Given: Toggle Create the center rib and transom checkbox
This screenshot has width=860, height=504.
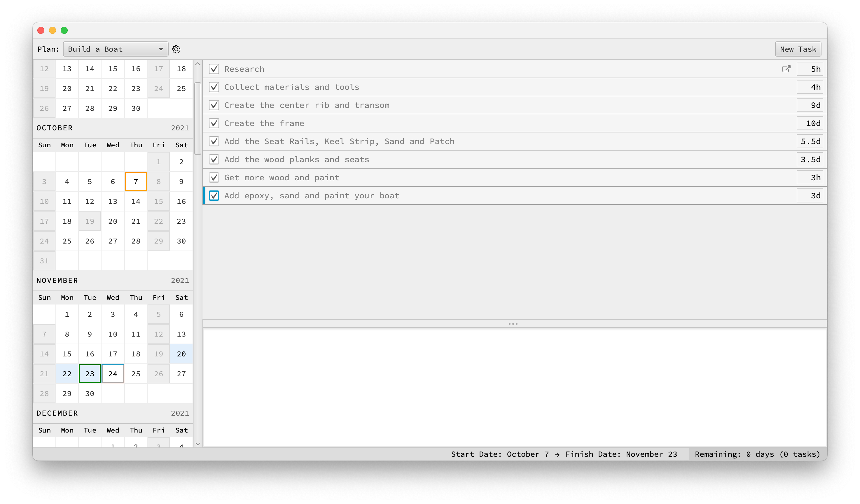Looking at the screenshot, I should pyautogui.click(x=214, y=105).
